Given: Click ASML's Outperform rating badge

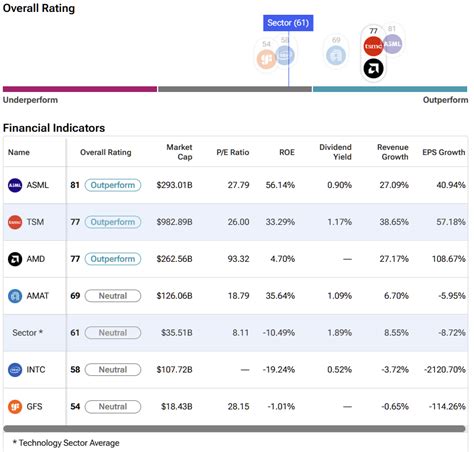Looking at the screenshot, I should point(113,185).
